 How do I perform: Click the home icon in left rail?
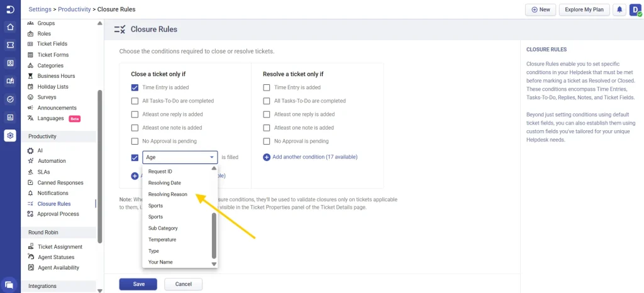click(x=10, y=27)
